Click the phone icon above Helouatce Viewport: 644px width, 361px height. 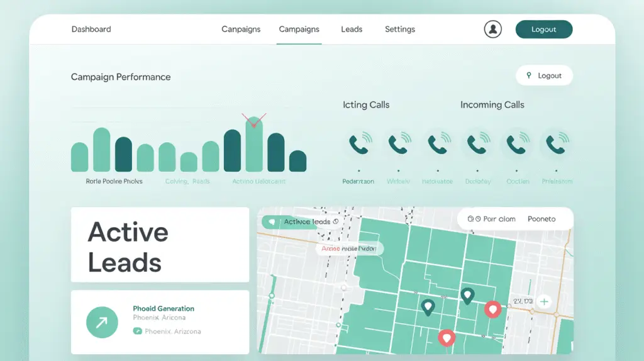click(x=438, y=144)
